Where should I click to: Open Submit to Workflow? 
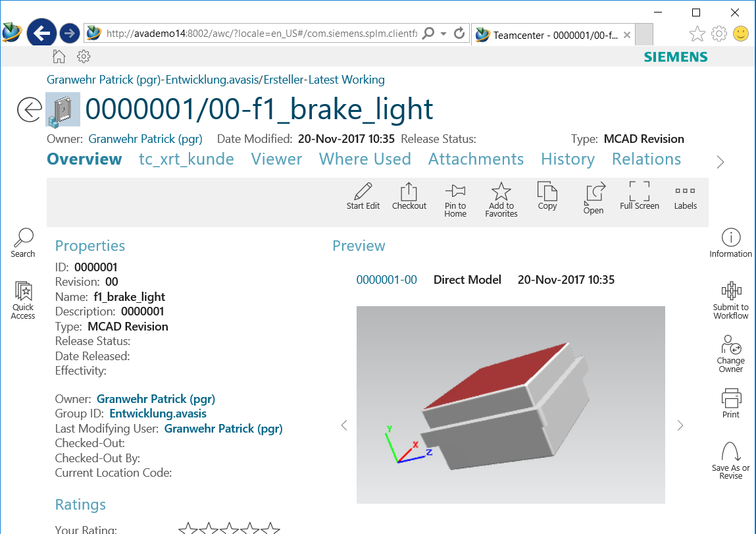point(730,291)
